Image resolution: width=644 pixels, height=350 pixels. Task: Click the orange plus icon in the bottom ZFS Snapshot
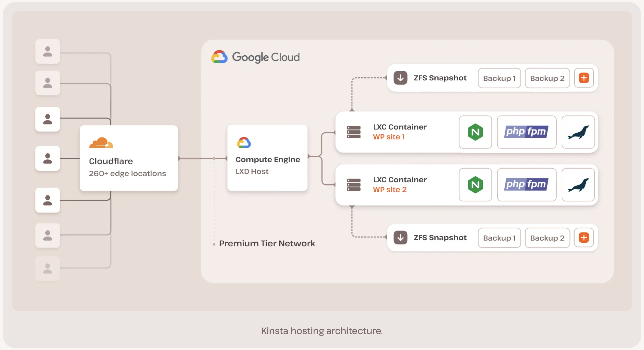click(x=584, y=238)
